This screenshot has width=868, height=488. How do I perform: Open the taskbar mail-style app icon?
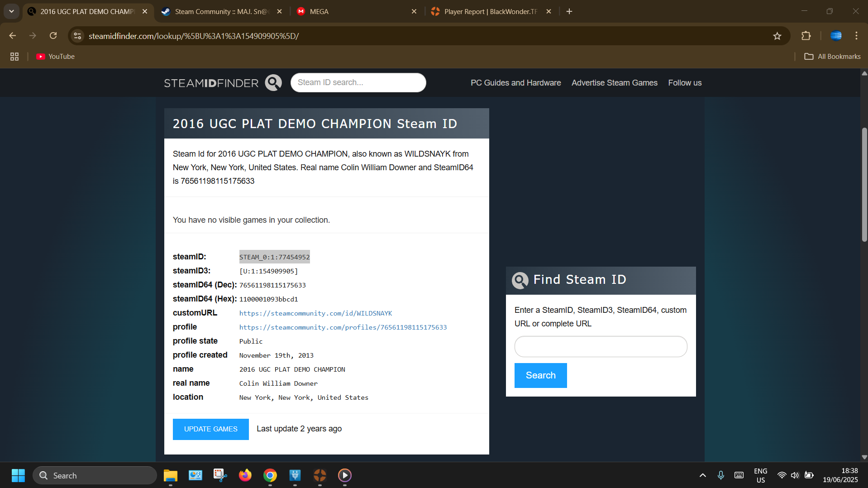(x=196, y=475)
